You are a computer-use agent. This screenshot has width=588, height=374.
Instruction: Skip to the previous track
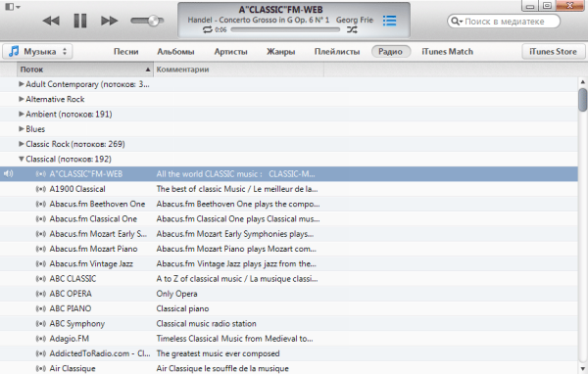pos(51,21)
